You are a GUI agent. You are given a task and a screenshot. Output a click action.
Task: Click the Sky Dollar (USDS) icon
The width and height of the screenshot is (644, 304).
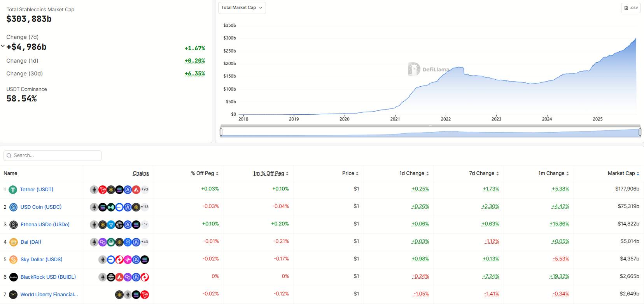point(14,260)
